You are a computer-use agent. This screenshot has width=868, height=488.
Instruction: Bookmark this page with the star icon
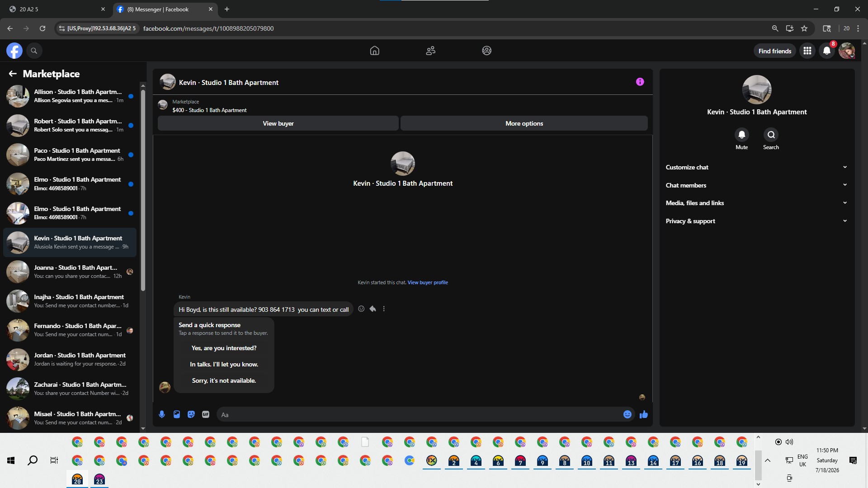point(804,28)
